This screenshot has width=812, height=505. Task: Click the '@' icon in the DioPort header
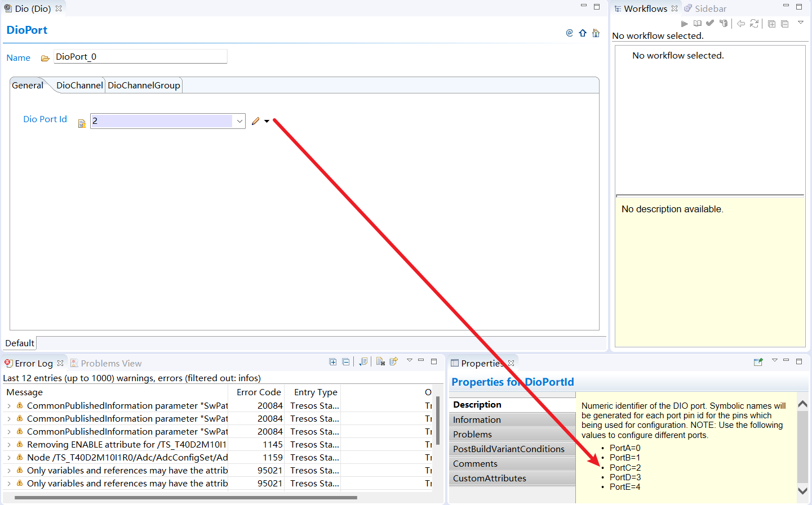(569, 33)
